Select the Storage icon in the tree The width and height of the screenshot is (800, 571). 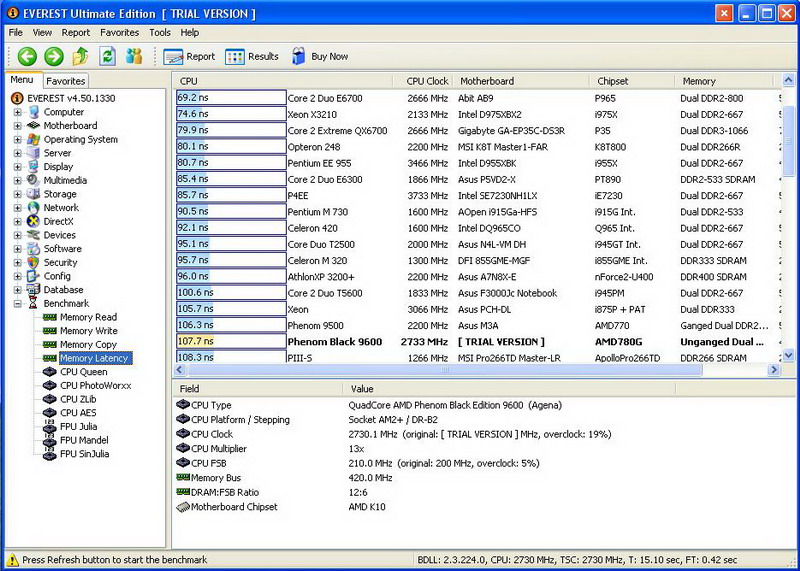(34, 194)
